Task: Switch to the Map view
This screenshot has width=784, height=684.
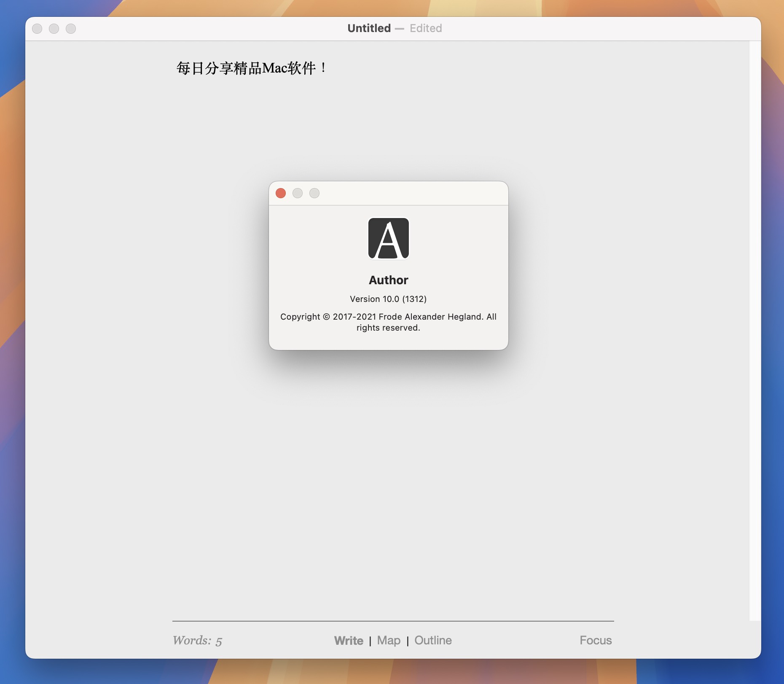Action: tap(389, 641)
